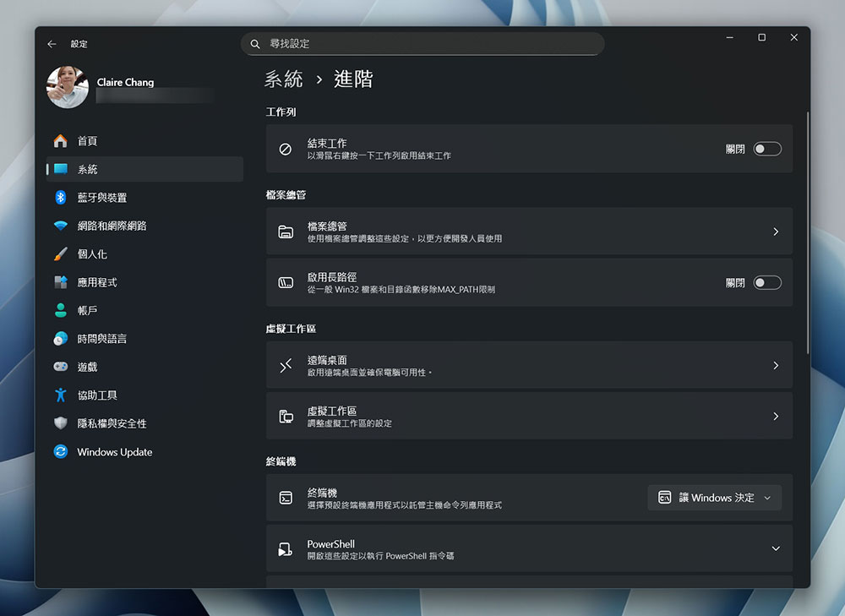Click the Claire Chang profile picture
This screenshot has height=616, width=845.
tap(68, 87)
